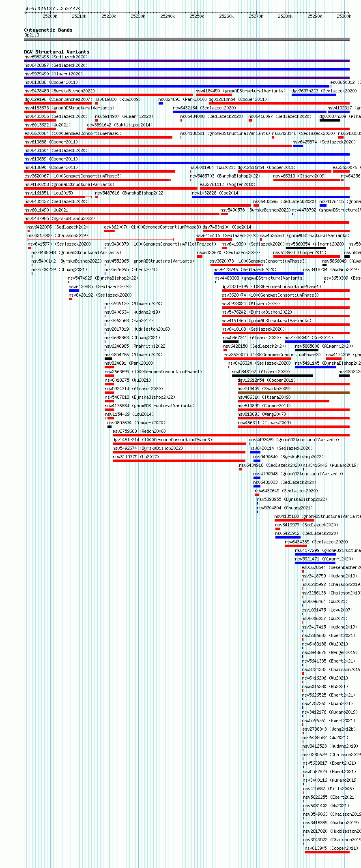Open variant nsv6432164 (Sedlazeck2020)

tap(204, 108)
